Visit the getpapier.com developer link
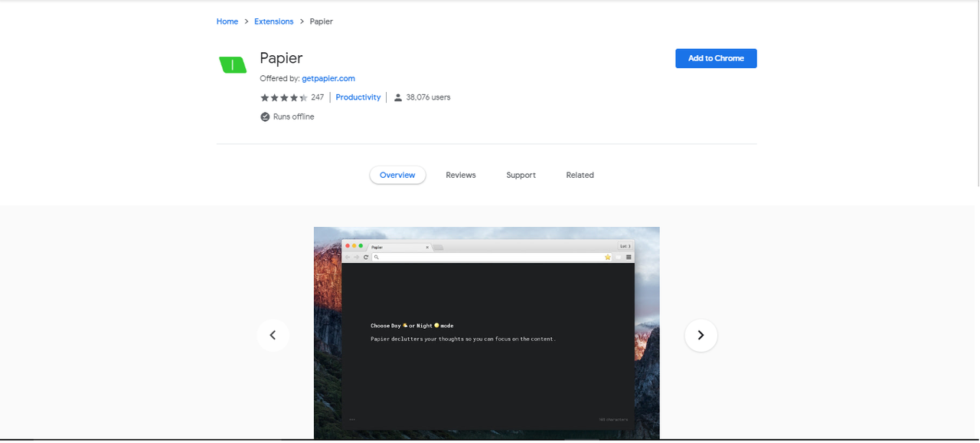Image resolution: width=980 pixels, height=443 pixels. [x=328, y=78]
